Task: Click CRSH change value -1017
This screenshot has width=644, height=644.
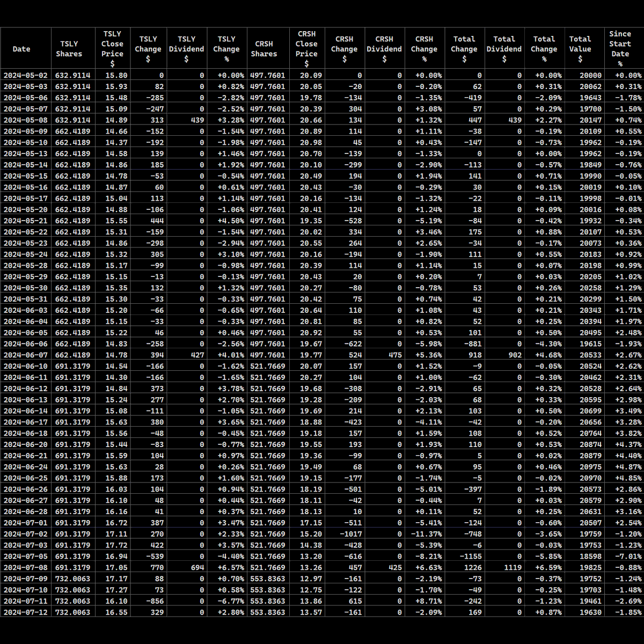Action: point(351,534)
